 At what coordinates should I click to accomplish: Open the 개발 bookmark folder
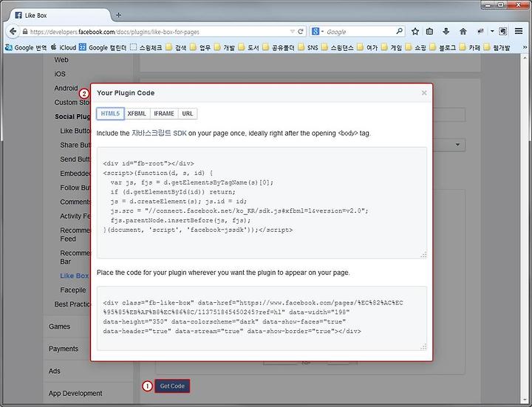tap(225, 47)
